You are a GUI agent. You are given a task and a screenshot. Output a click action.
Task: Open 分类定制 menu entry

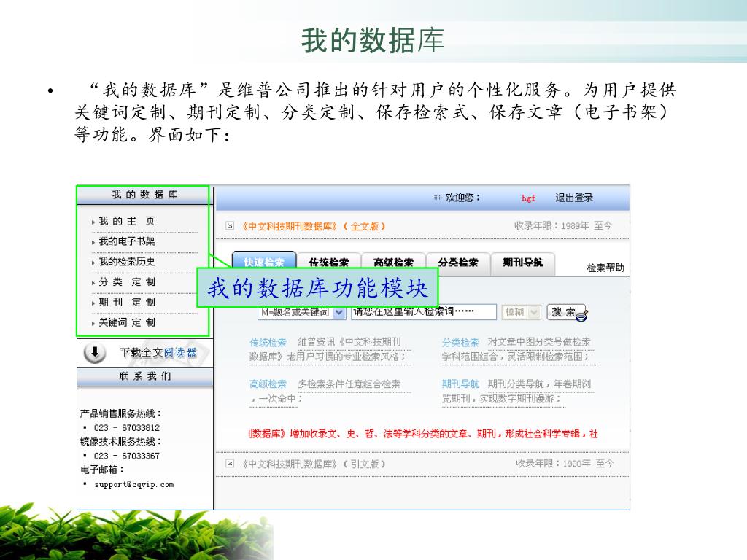(127, 282)
